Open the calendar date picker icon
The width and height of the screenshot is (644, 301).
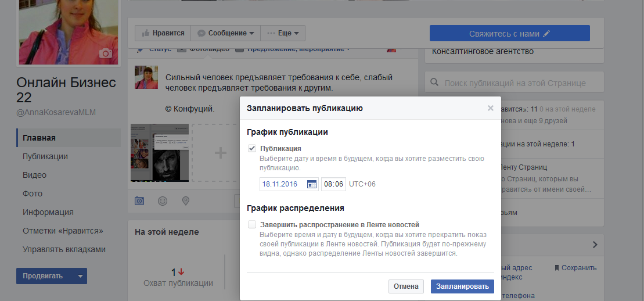click(312, 184)
